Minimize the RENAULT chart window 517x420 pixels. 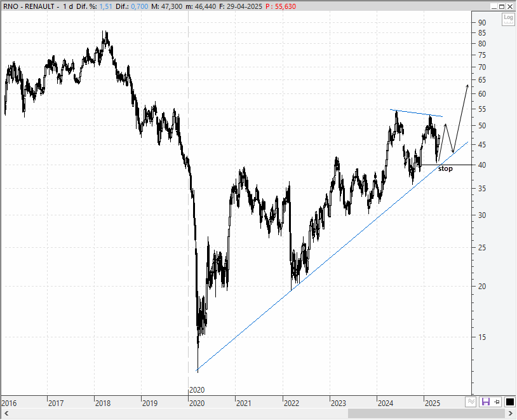(493, 6)
